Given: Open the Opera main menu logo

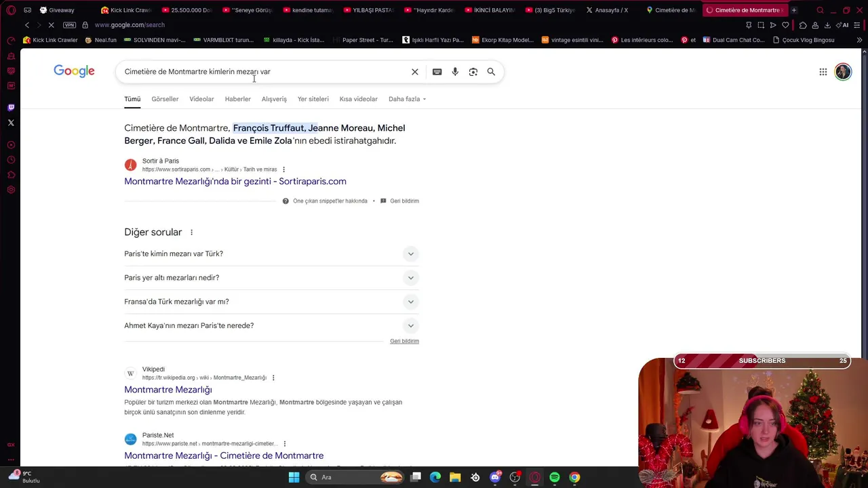Looking at the screenshot, I should (x=11, y=10).
